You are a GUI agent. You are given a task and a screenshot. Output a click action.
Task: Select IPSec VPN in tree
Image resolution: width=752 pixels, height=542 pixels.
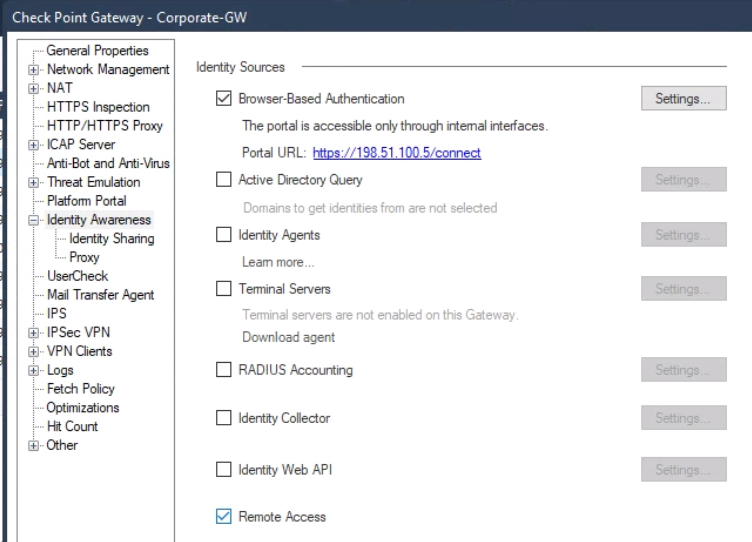tap(79, 332)
